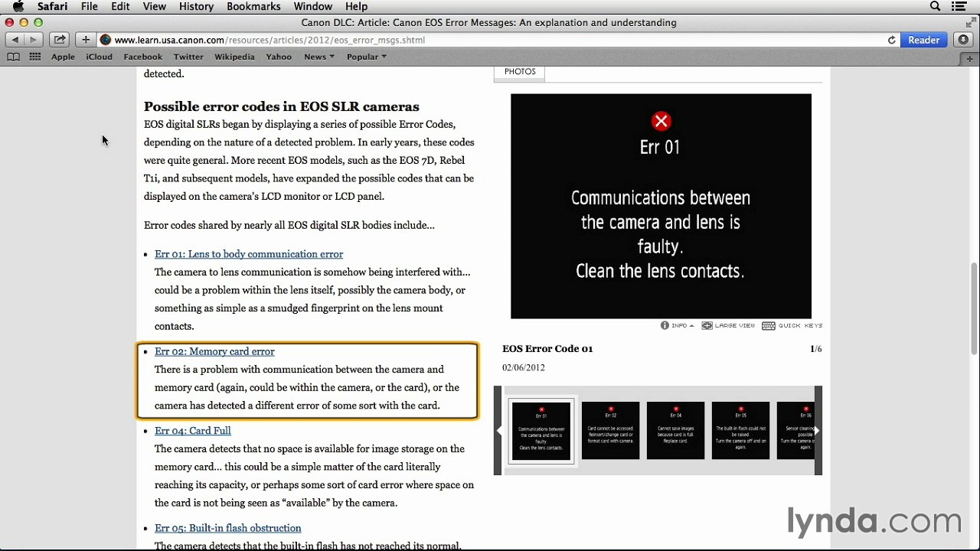Open the Window menu

pos(312,6)
